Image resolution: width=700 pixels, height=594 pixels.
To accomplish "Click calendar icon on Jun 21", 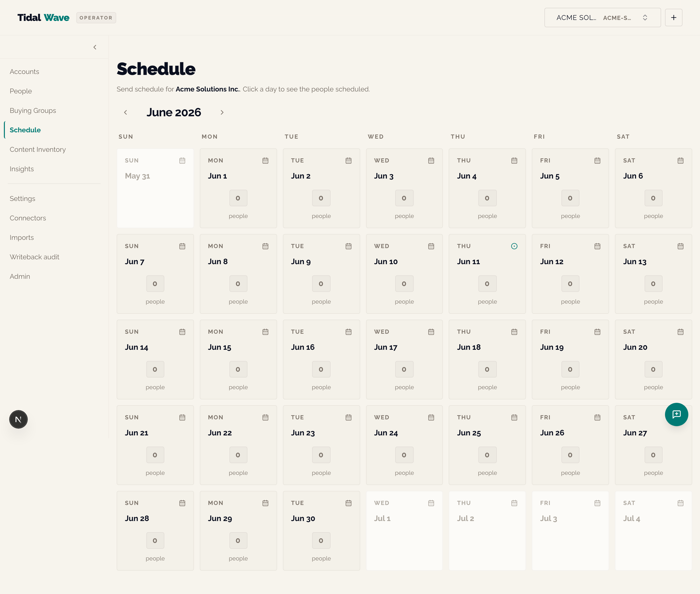I will click(x=182, y=417).
